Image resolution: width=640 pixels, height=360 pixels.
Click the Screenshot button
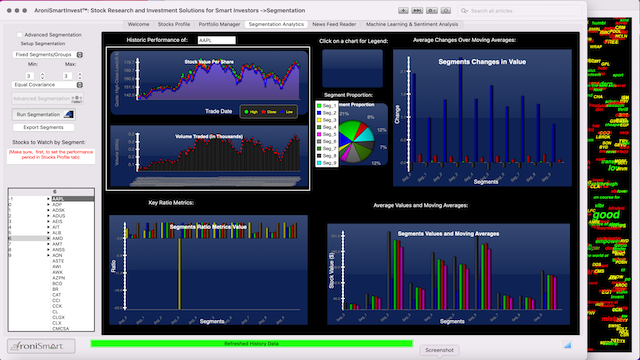pos(439,350)
